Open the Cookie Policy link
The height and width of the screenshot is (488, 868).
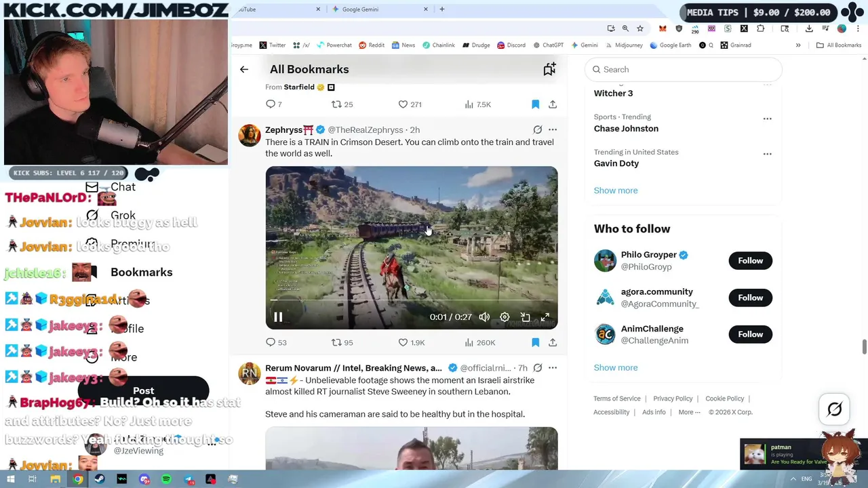pyautogui.click(x=725, y=399)
